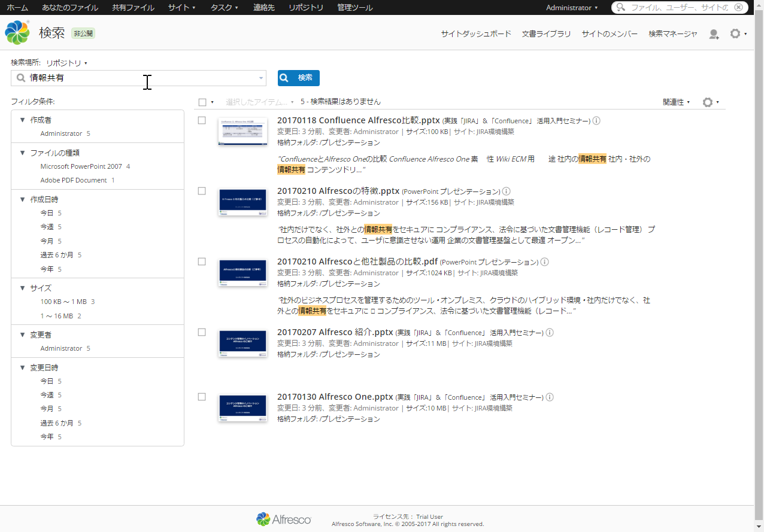764x532 pixels.
Task: Filter 作成者 by Administrator
Action: coord(61,133)
